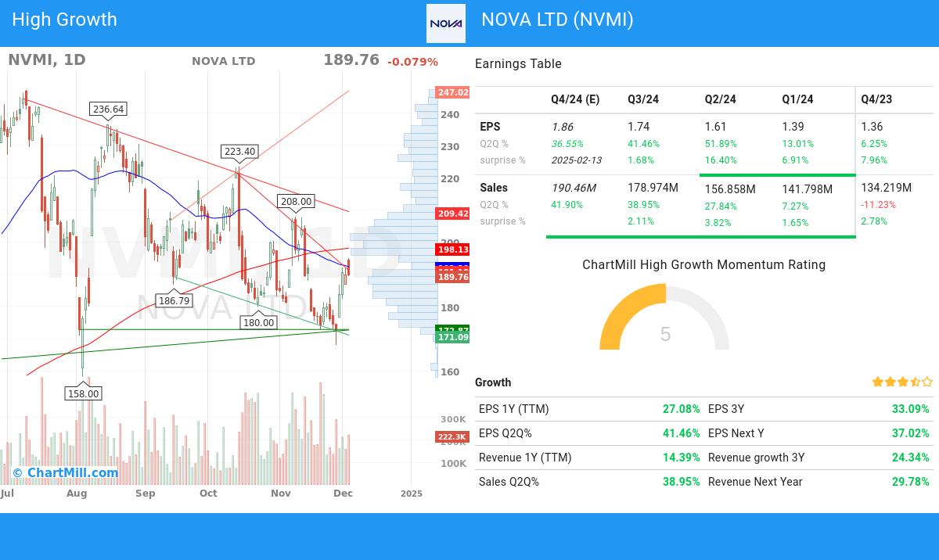Click the momentum rating gauge showing 5

[664, 317]
